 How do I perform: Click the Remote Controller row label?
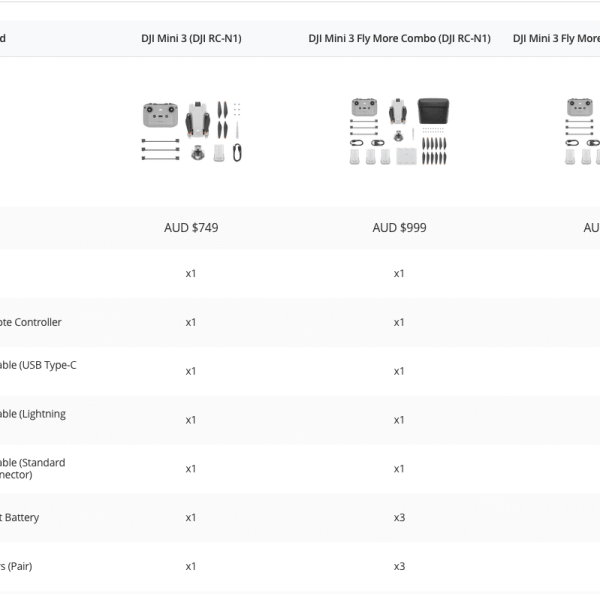32,322
